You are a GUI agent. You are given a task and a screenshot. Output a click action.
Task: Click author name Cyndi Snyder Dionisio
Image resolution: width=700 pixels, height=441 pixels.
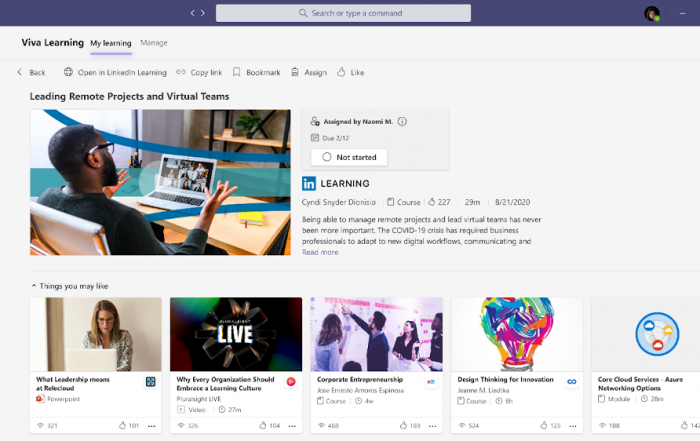pyautogui.click(x=339, y=202)
